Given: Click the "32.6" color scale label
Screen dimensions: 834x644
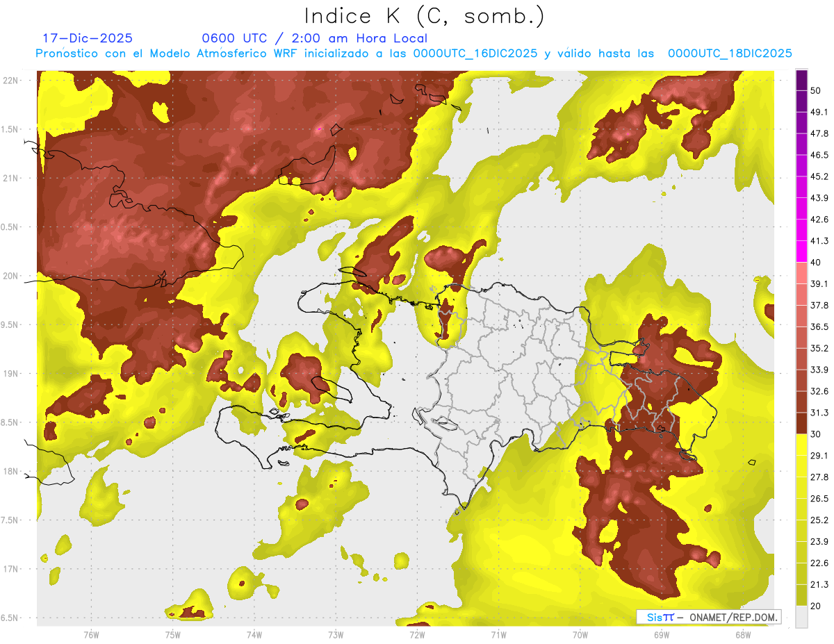Looking at the screenshot, I should pyautogui.click(x=819, y=391).
